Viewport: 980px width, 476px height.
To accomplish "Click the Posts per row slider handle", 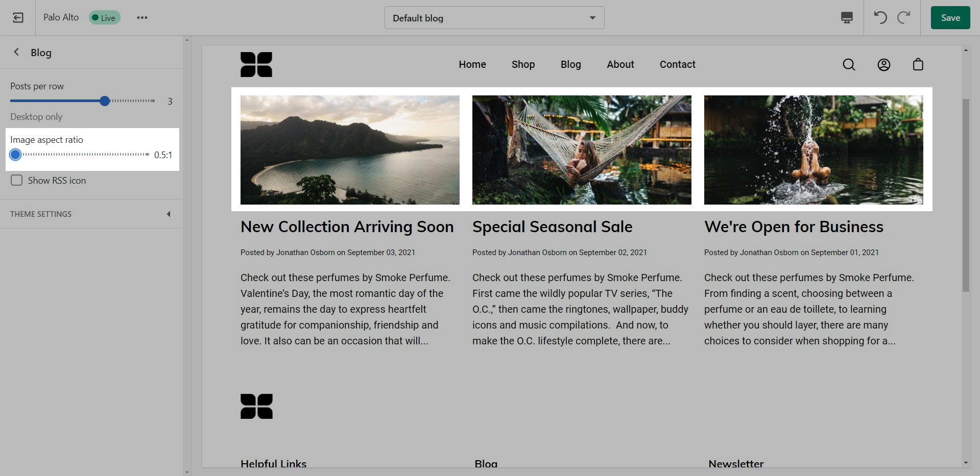I will 105,101.
